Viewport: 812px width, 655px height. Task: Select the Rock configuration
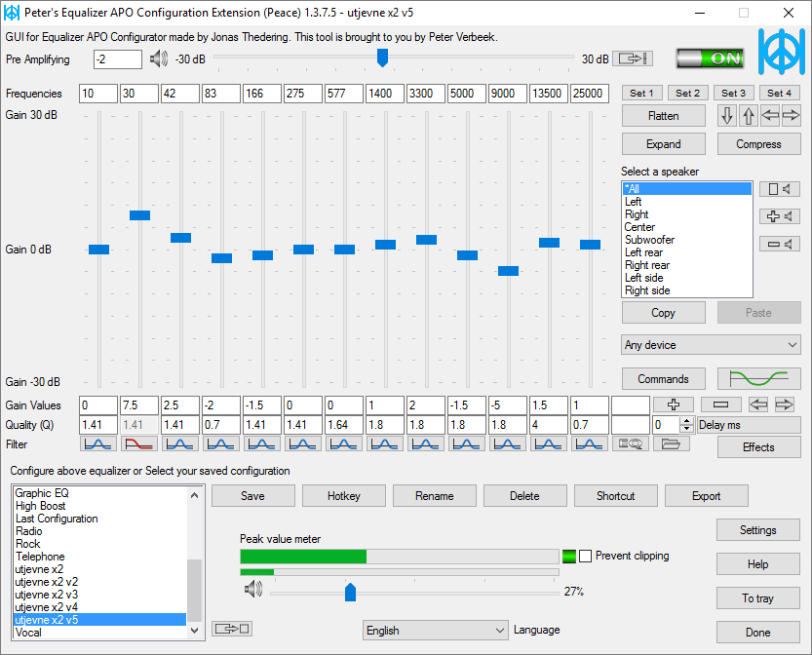(x=99, y=544)
